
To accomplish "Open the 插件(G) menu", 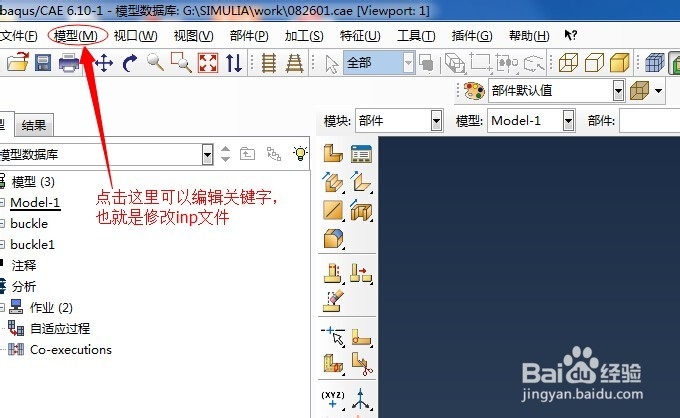I will (x=472, y=36).
